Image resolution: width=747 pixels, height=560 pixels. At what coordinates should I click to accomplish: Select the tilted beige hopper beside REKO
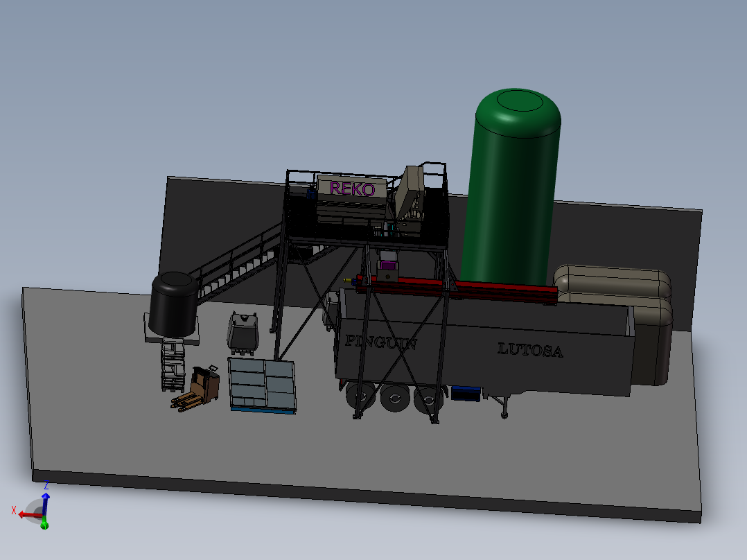tap(410, 191)
